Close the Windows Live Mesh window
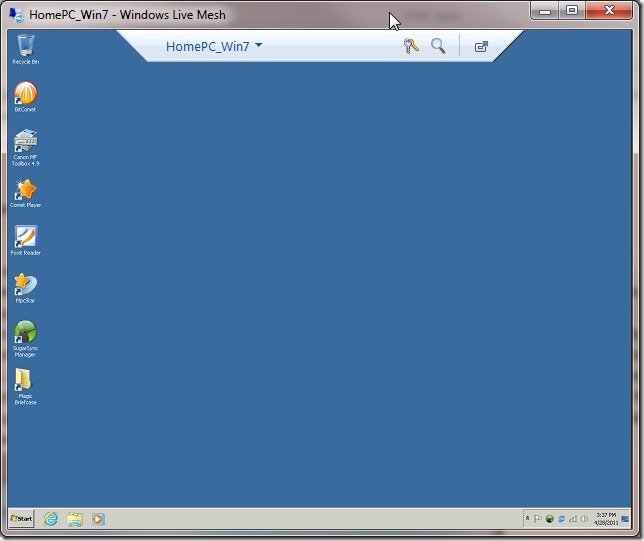Screen dimensions: 644x541 [609, 10]
